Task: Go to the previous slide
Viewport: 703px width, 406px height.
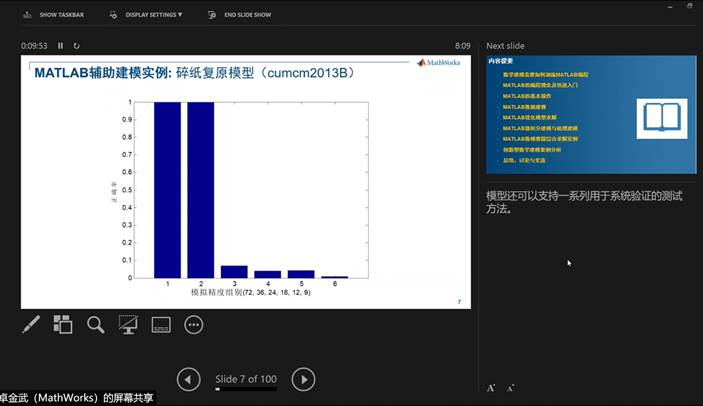Action: (x=188, y=379)
